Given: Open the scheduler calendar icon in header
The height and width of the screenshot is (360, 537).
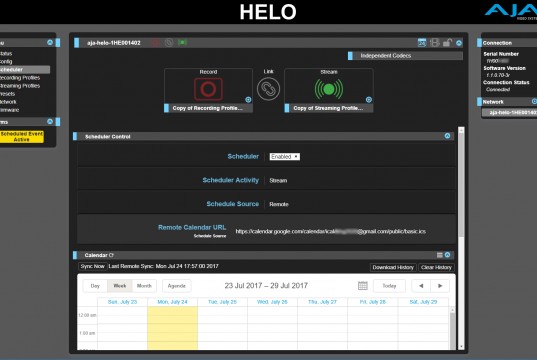Looking at the screenshot, I should click(422, 43).
